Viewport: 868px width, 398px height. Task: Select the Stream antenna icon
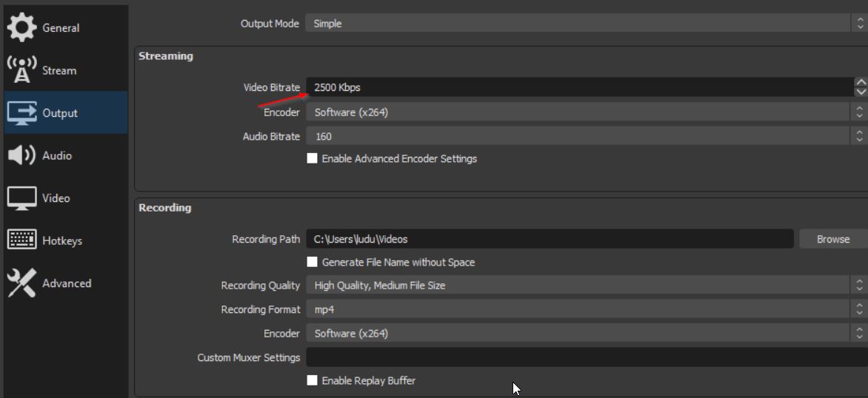21,70
